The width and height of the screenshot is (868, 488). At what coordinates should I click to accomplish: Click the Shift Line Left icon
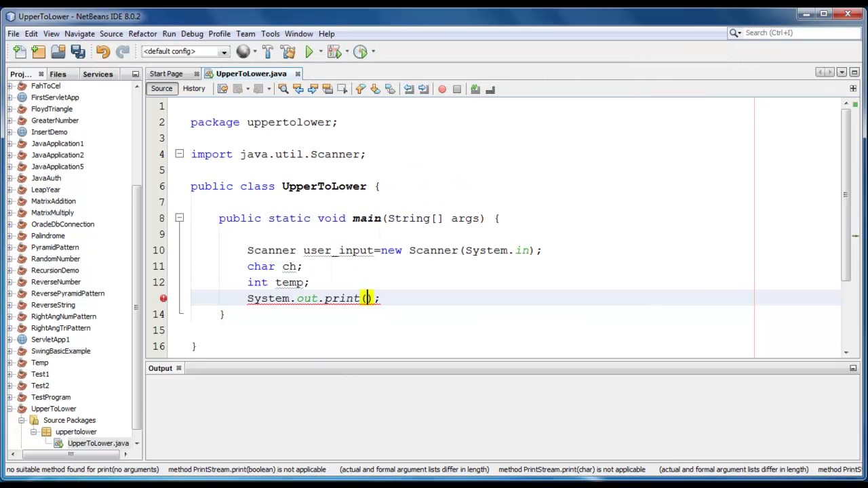[409, 89]
